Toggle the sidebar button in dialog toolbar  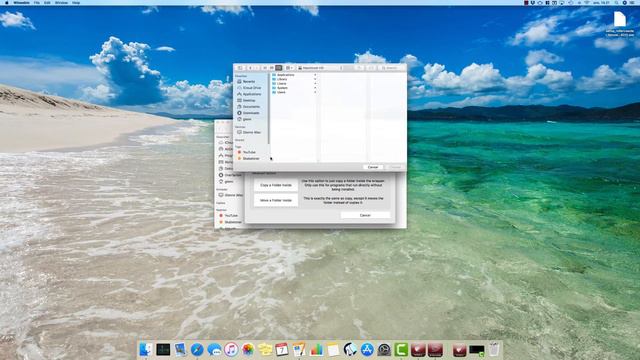click(240, 68)
